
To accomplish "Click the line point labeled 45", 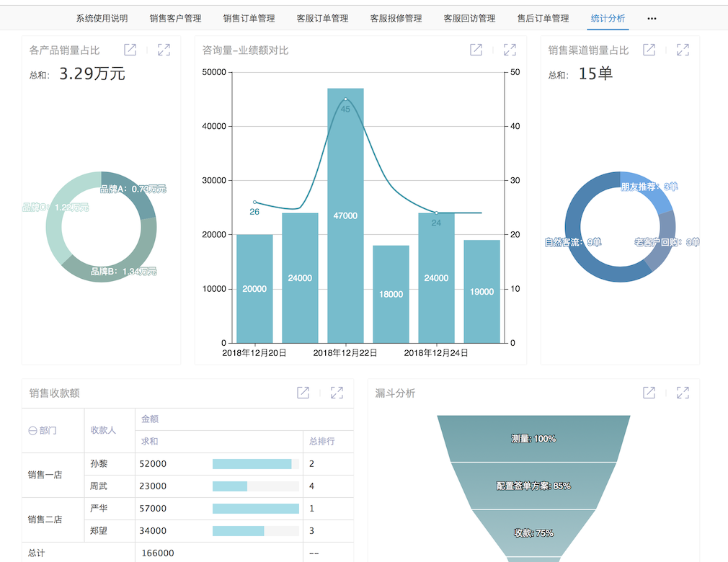I will coord(345,99).
